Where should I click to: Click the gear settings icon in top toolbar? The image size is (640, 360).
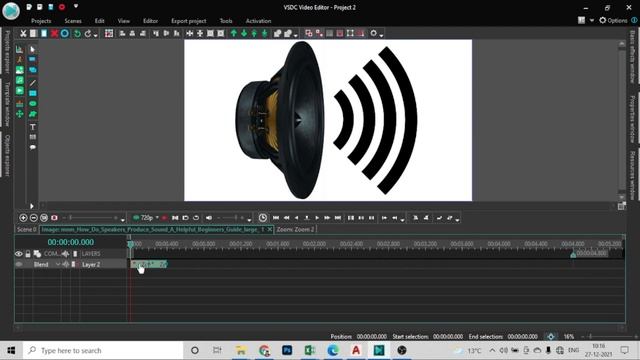pyautogui.click(x=373, y=33)
